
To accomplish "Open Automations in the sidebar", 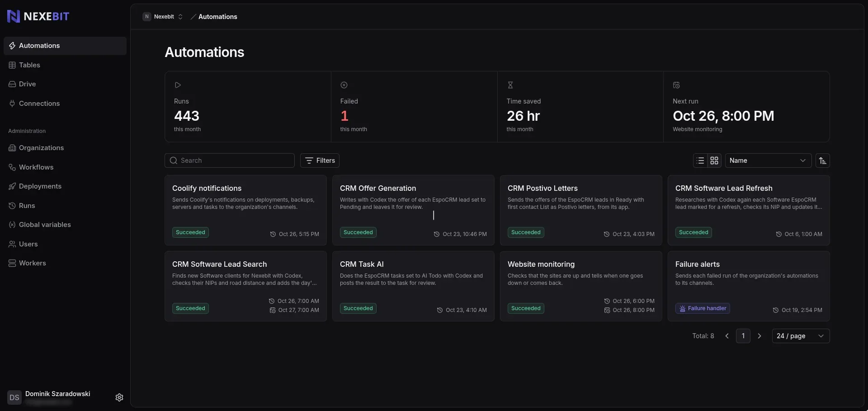I will (65, 46).
